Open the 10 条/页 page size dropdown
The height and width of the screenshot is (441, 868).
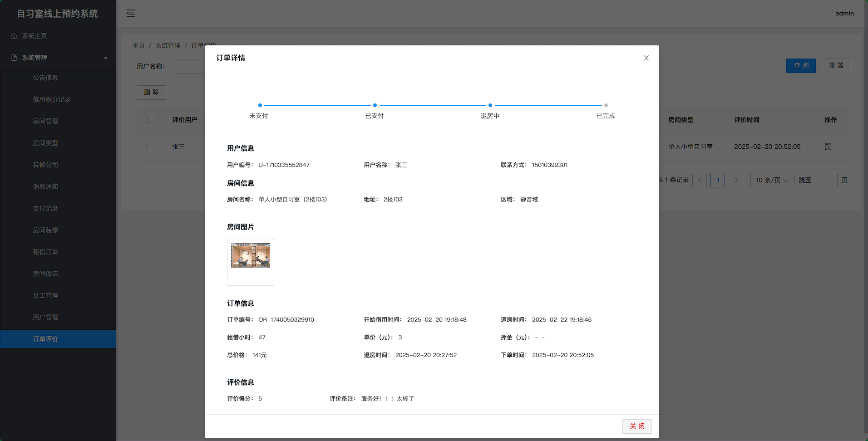coord(772,180)
